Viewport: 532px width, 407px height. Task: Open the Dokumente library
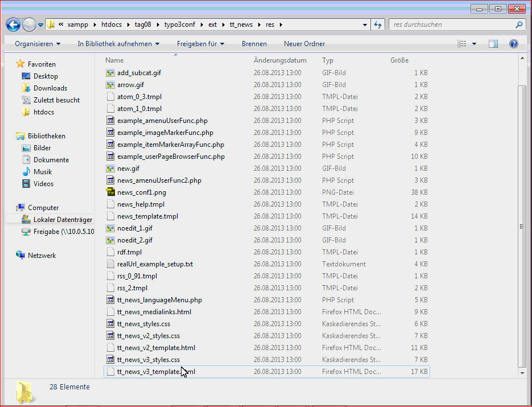51,160
